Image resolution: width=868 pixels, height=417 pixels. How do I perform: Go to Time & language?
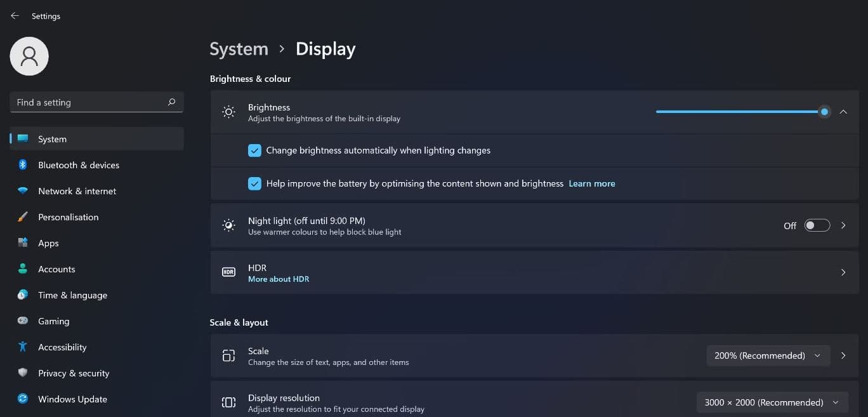click(x=97, y=295)
